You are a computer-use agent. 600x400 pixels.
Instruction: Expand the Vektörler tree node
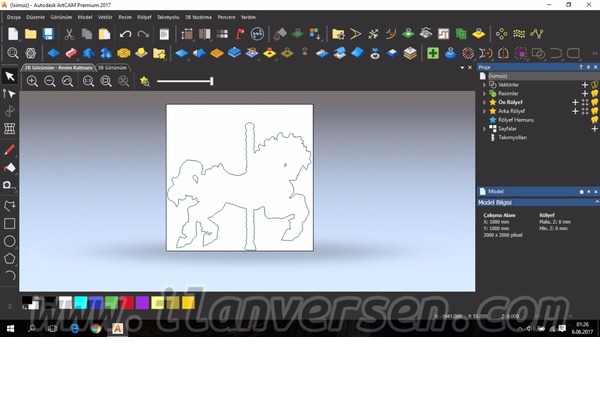point(484,85)
